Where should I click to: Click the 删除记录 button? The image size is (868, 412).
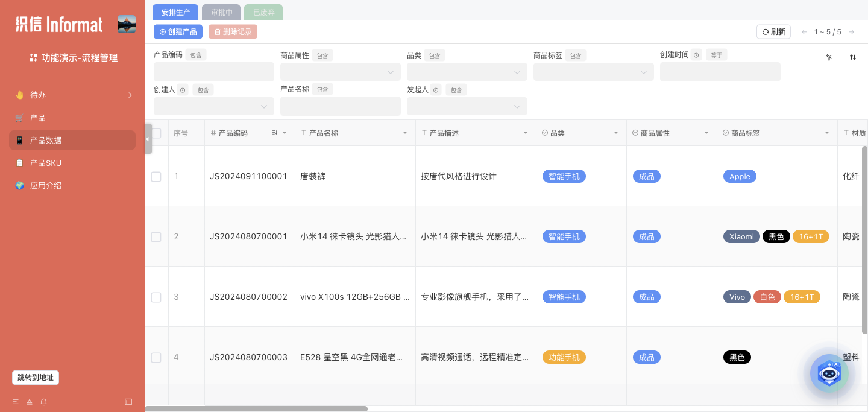(x=233, y=32)
